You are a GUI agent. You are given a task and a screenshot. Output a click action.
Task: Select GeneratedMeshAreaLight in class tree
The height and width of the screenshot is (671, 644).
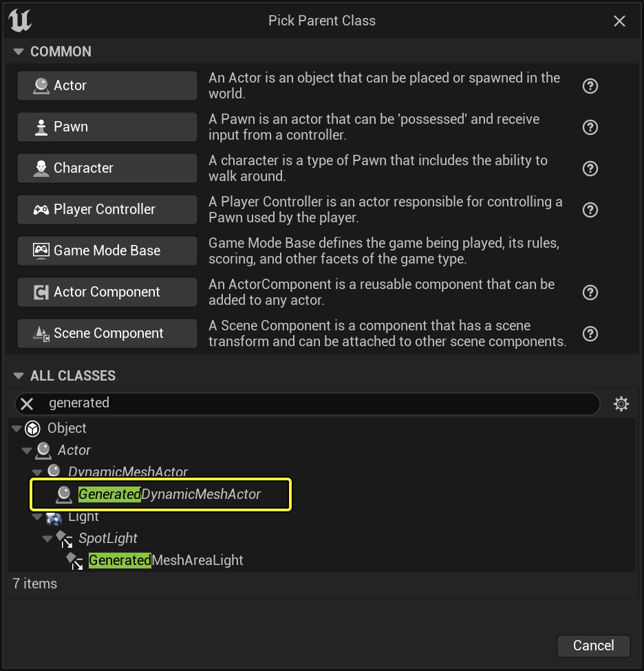pos(166,560)
